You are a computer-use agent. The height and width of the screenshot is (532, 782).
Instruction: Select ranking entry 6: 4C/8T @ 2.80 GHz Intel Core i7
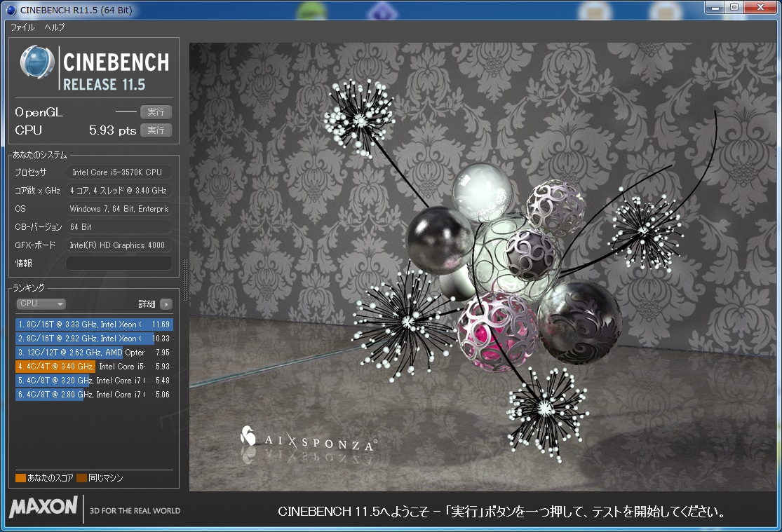[94, 394]
